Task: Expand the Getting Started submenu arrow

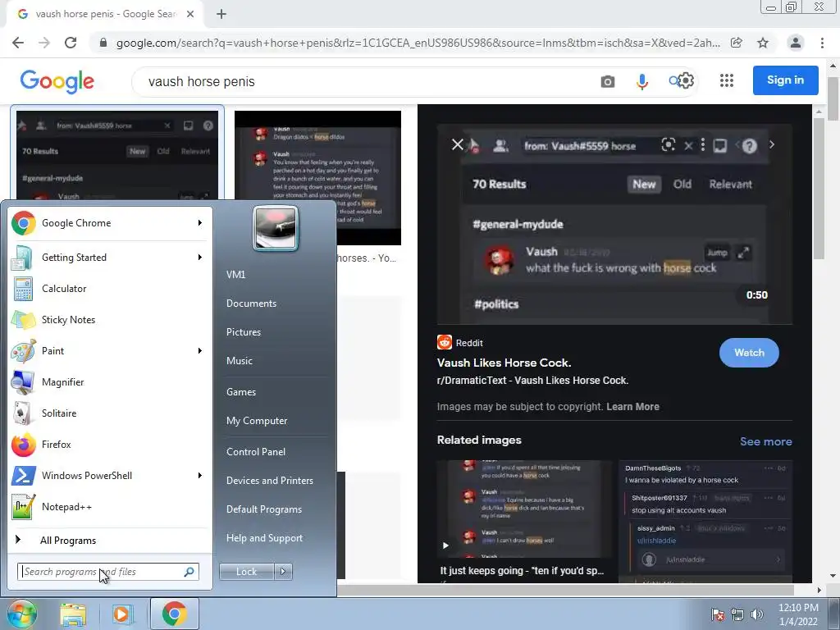Action: (x=200, y=257)
